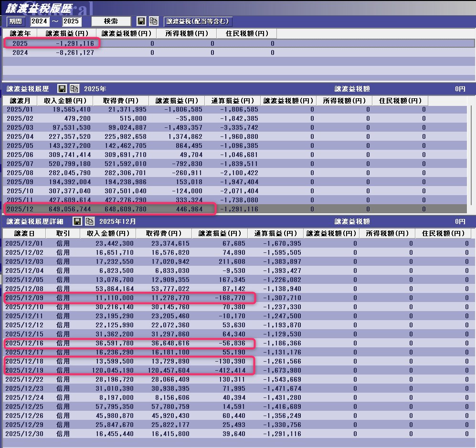Screen dimensions: 476x448
Task: Focus the period start year field 2024
Action: coord(39,21)
